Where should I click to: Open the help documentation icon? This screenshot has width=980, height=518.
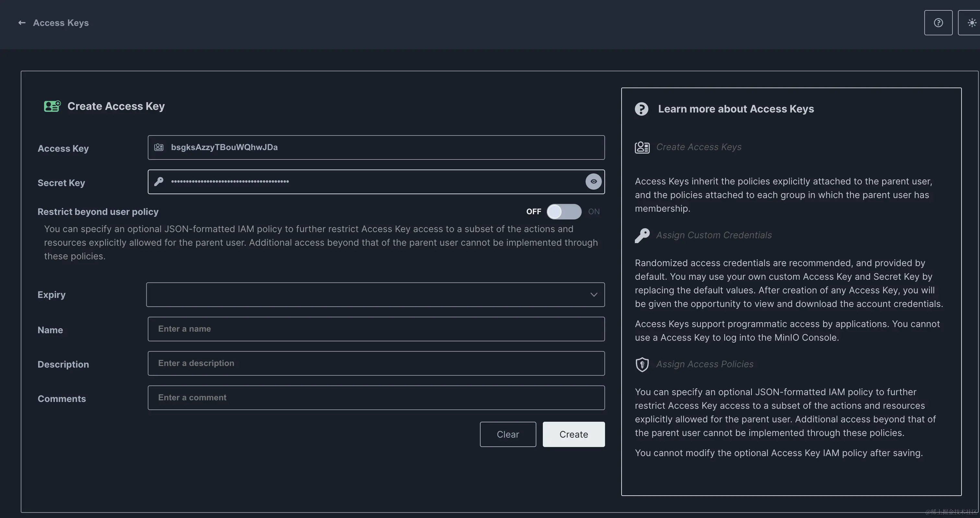(x=938, y=23)
